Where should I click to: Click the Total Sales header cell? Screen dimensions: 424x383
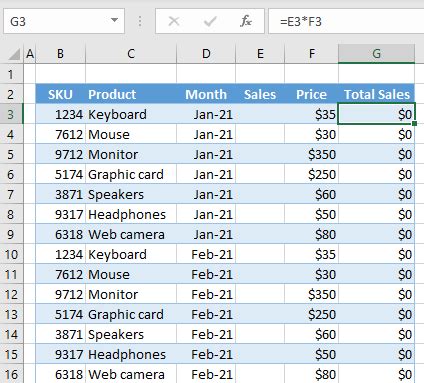376,94
